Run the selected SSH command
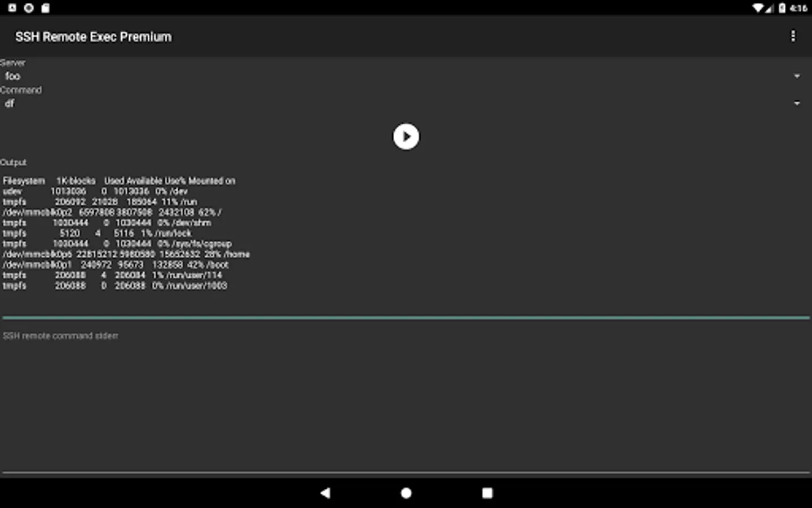The width and height of the screenshot is (812, 508). (x=406, y=137)
